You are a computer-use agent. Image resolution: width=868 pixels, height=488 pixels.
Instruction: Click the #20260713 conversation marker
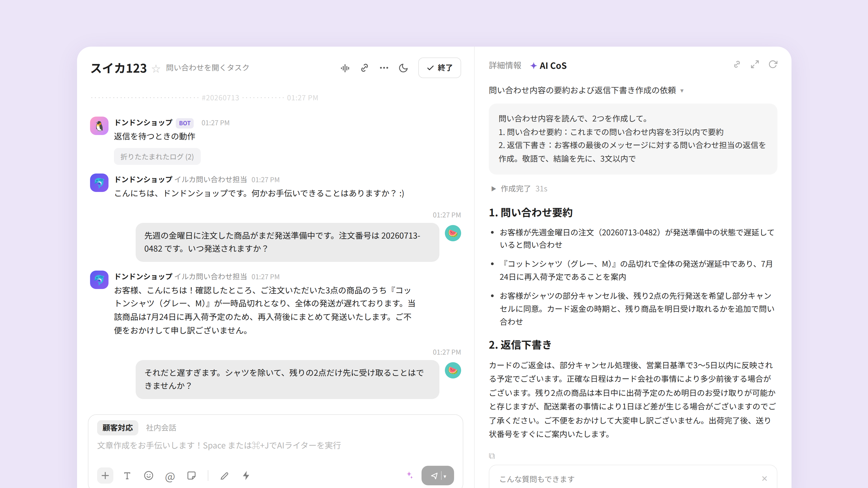click(x=220, y=98)
